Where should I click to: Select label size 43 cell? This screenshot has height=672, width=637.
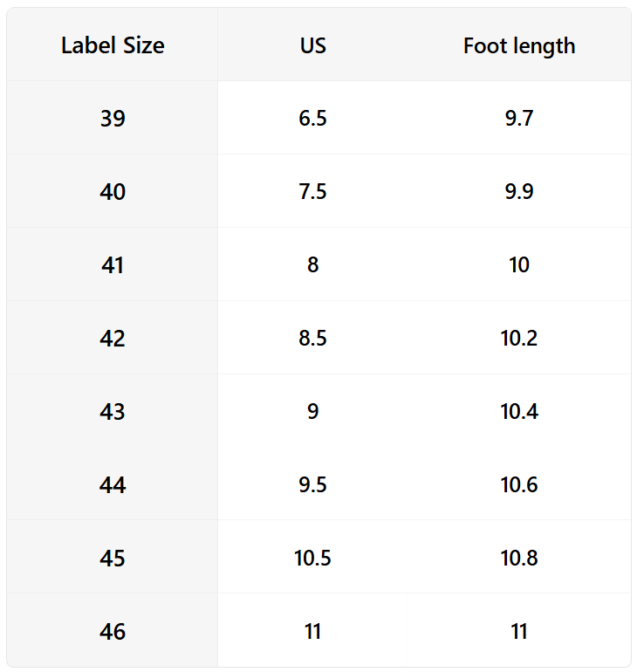pos(113,411)
